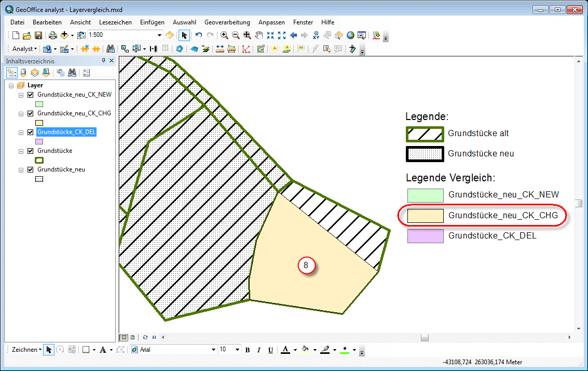Open the Find binoculars tool in toolbar
Viewport: 588px width, 371px height.
coord(110,49)
